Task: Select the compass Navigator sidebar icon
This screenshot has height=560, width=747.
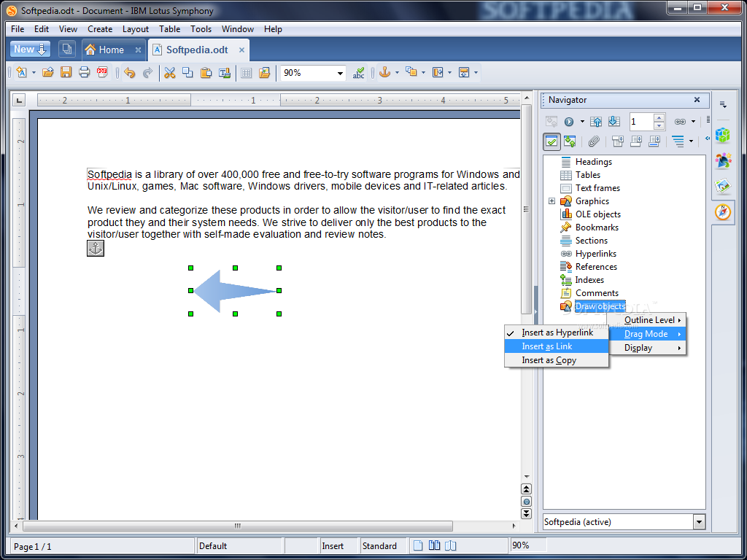Action: click(x=723, y=212)
